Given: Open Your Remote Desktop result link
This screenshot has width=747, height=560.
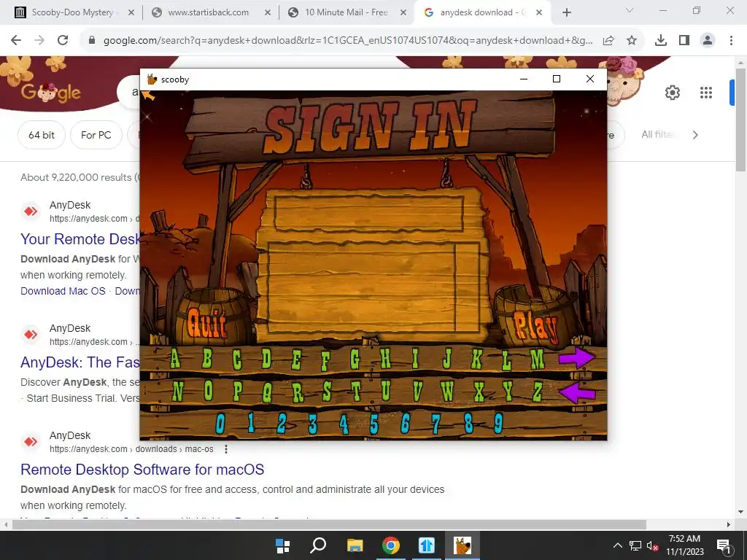Looking at the screenshot, I should click(80, 239).
